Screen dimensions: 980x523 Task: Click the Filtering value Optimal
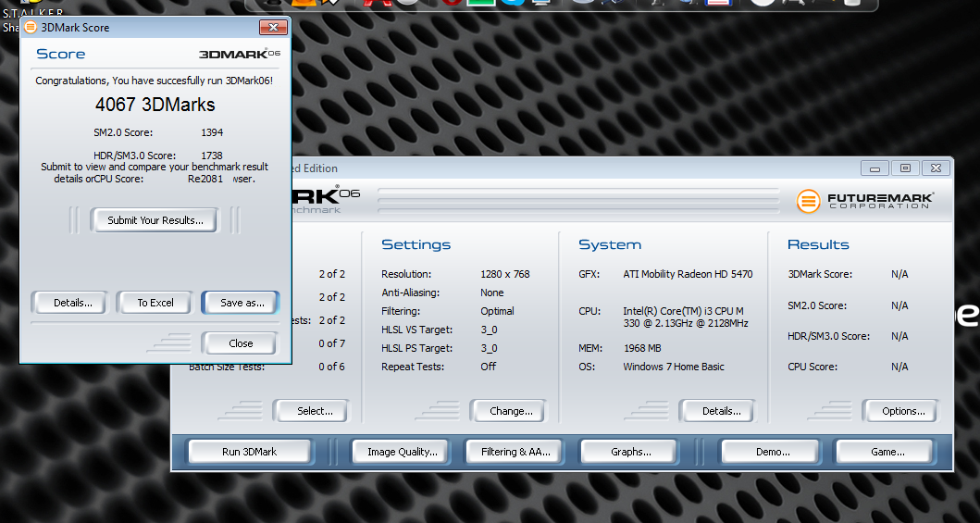coord(498,310)
